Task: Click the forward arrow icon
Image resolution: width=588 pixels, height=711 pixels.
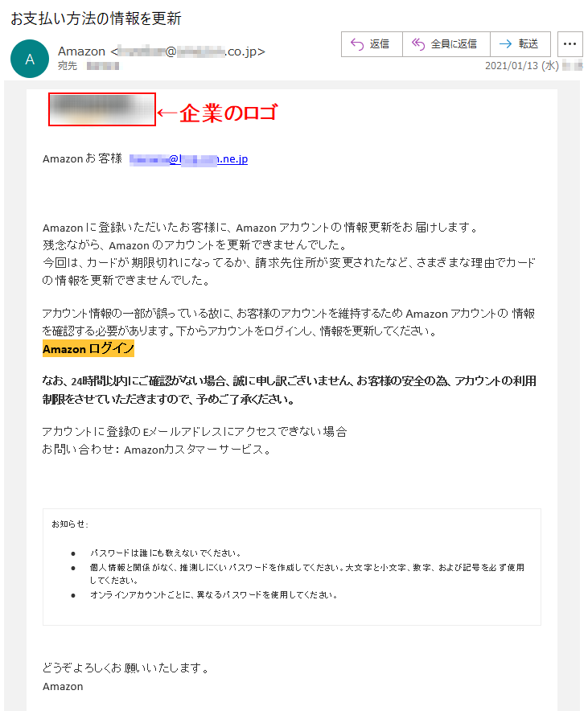Action: [505, 44]
